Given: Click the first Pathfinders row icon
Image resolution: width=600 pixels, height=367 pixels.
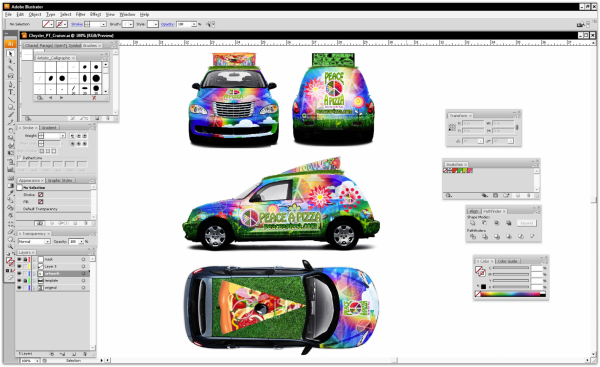Looking at the screenshot, I should coord(473,237).
